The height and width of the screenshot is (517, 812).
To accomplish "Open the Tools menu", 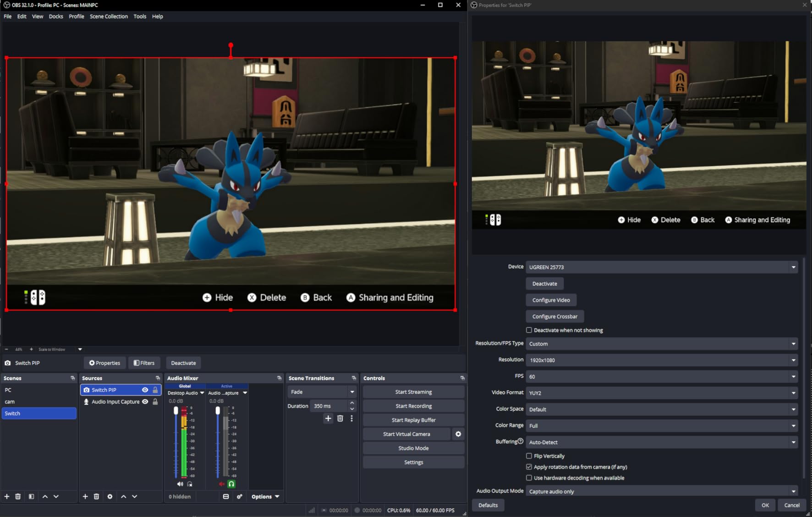I will (140, 16).
